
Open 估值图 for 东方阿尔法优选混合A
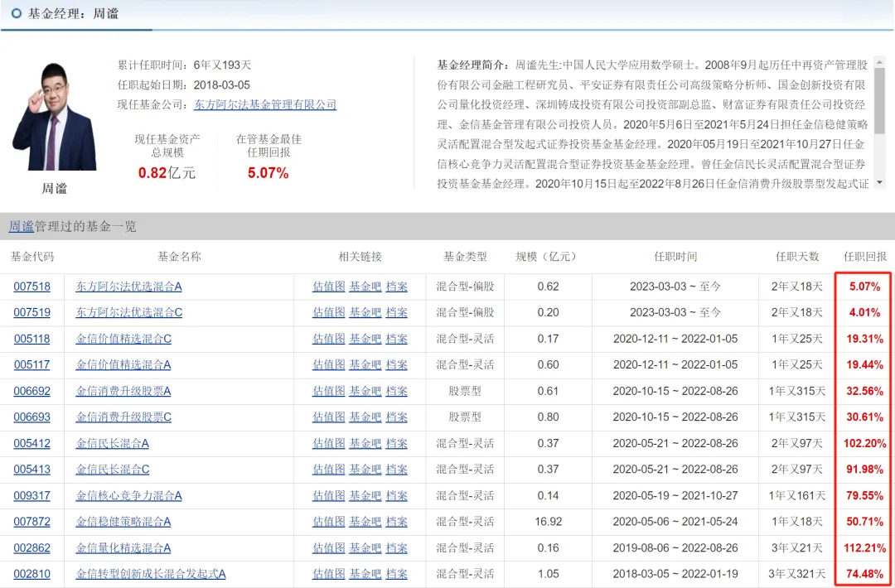[x=329, y=287]
